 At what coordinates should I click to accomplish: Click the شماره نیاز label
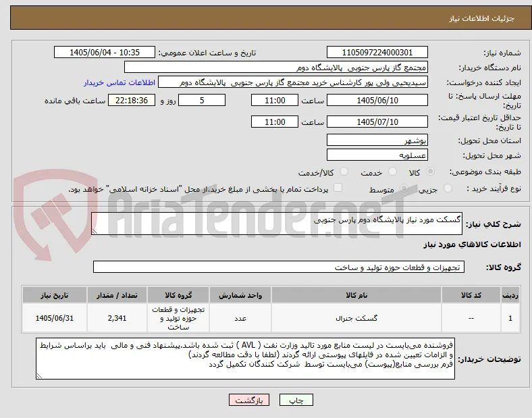point(502,53)
